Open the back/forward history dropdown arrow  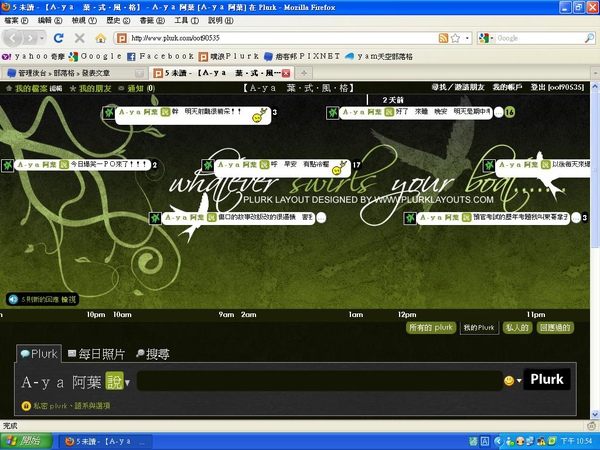(x=42, y=38)
